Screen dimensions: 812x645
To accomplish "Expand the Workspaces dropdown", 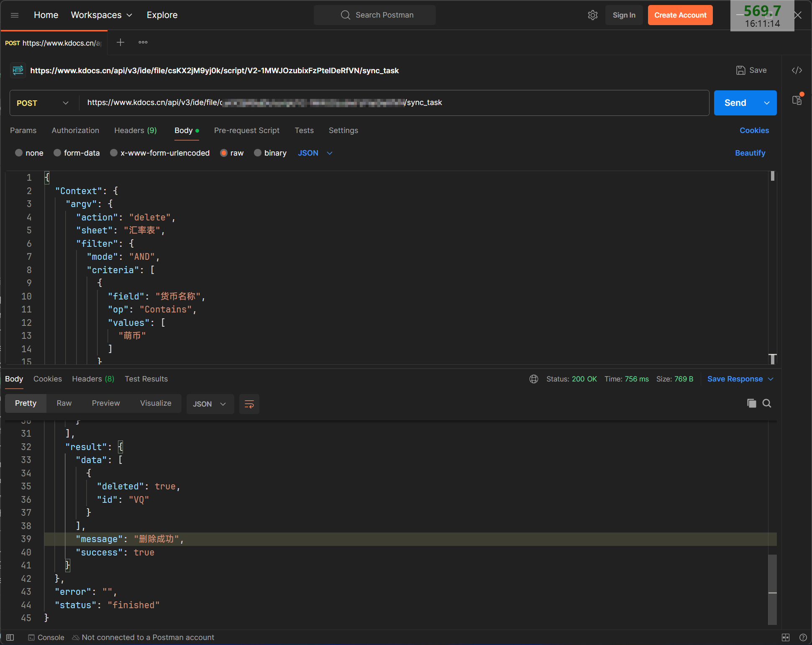I will click(x=102, y=15).
